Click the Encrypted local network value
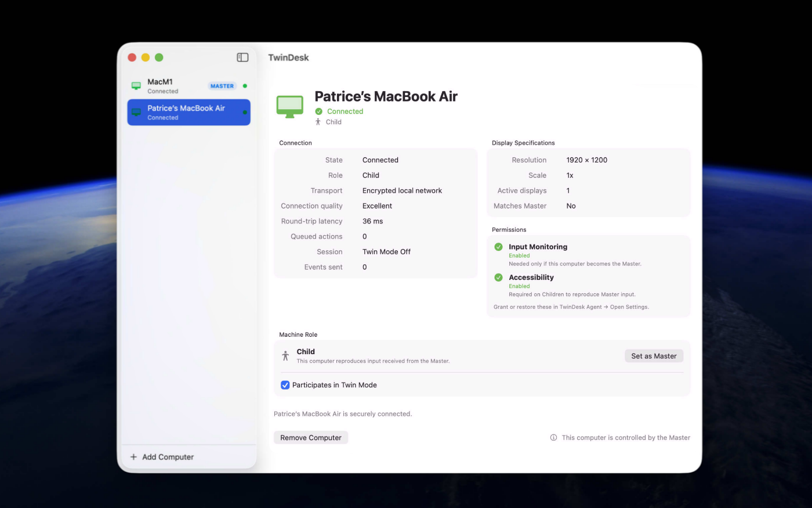The width and height of the screenshot is (812, 508). [x=402, y=190]
